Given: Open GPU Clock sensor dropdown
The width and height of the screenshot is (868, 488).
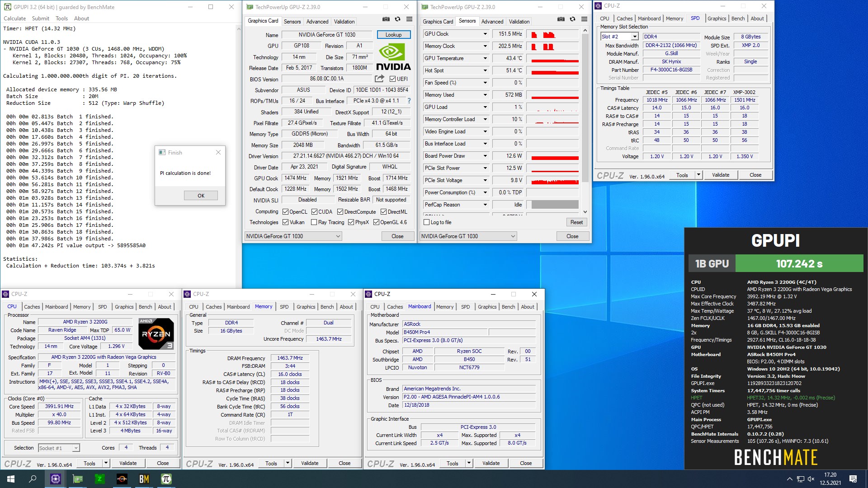Looking at the screenshot, I should [x=485, y=34].
